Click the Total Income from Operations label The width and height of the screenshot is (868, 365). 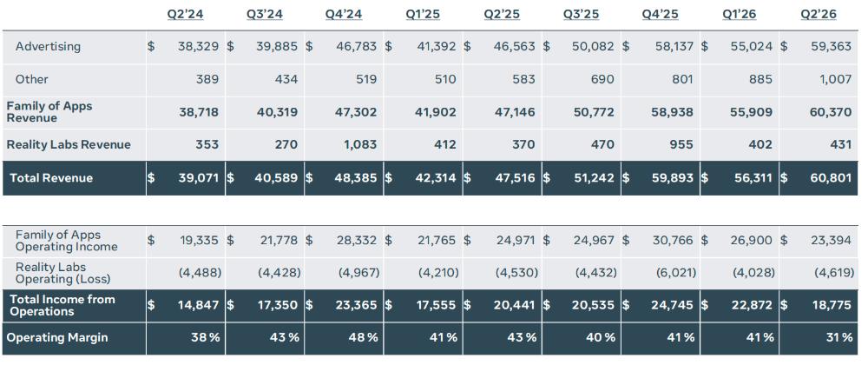tap(62, 306)
